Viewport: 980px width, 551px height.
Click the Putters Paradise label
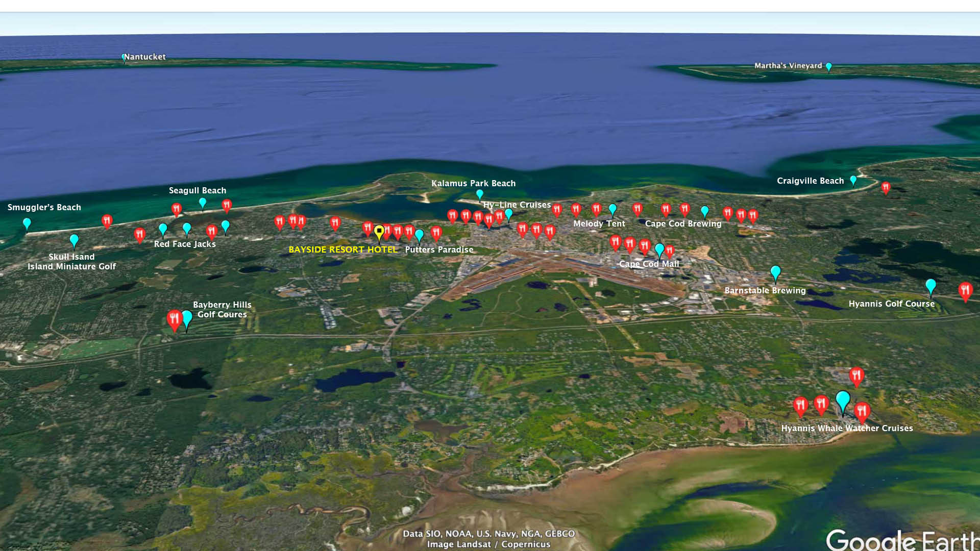[439, 249]
